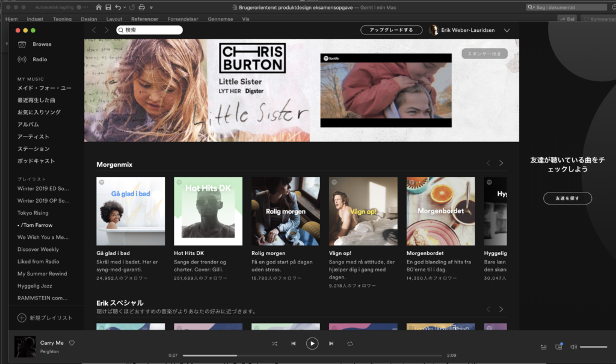Open the Browse section icon

click(x=22, y=45)
